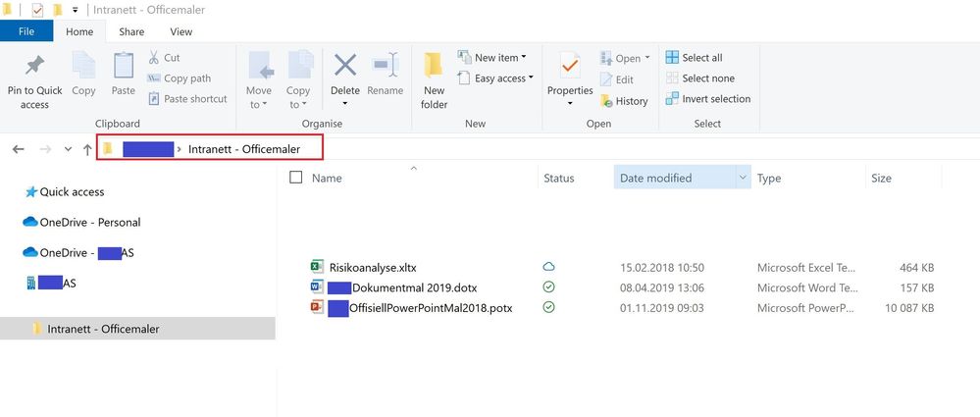Expand the Delete dropdown arrow
This screenshot has height=417, width=980.
click(x=345, y=104)
